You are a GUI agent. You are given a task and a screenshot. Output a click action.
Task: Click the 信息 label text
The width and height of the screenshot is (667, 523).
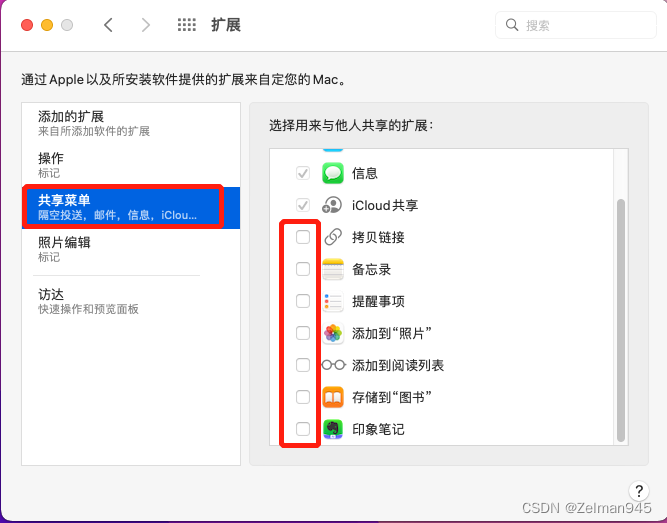click(x=365, y=174)
